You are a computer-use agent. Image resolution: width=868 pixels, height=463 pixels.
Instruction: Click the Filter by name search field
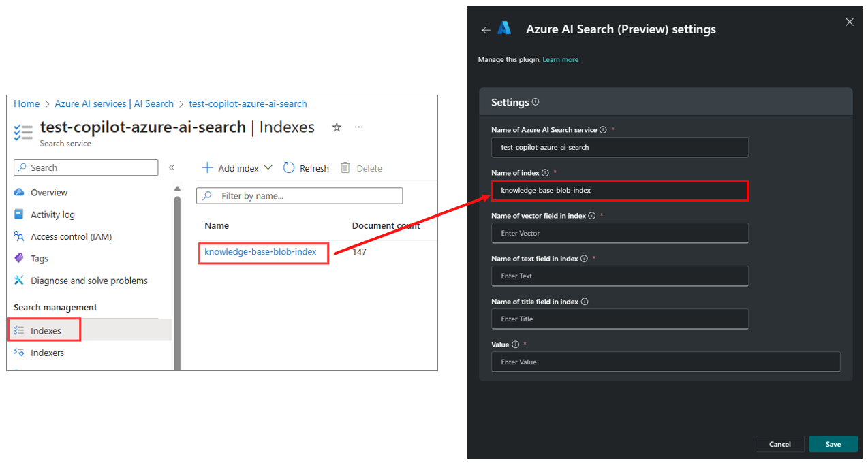(x=300, y=195)
